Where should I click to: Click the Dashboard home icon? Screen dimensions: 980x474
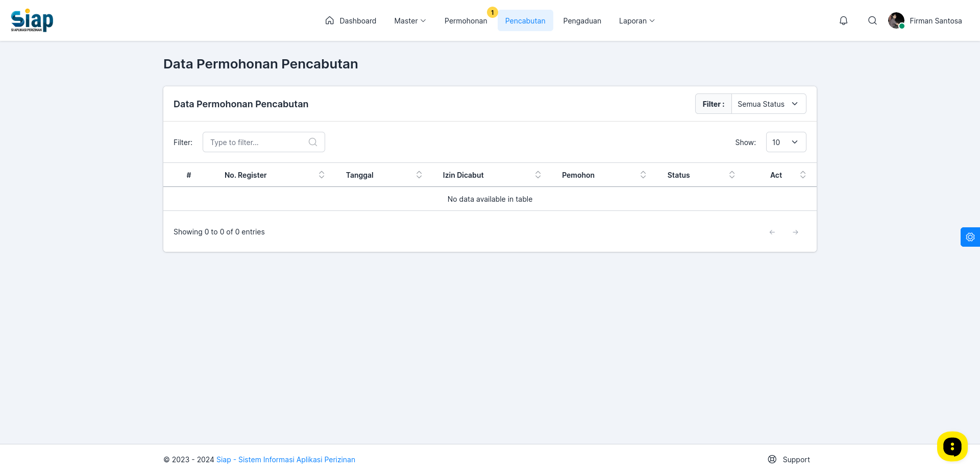(330, 20)
